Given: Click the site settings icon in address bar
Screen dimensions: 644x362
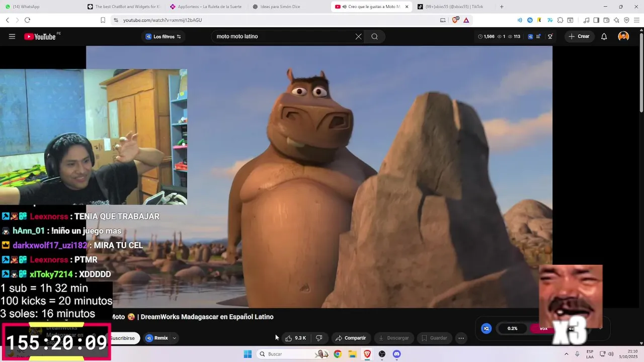Looking at the screenshot, I should coord(116,20).
